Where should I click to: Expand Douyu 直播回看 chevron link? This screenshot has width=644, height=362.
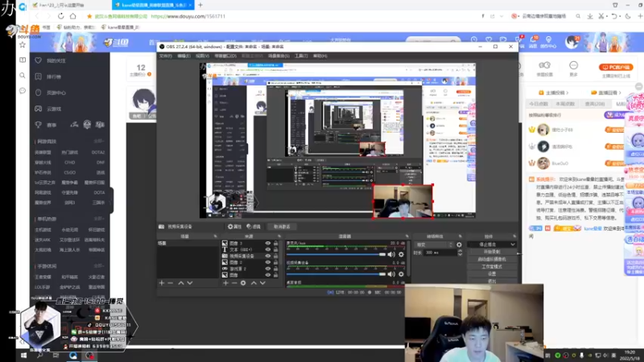click(620, 93)
